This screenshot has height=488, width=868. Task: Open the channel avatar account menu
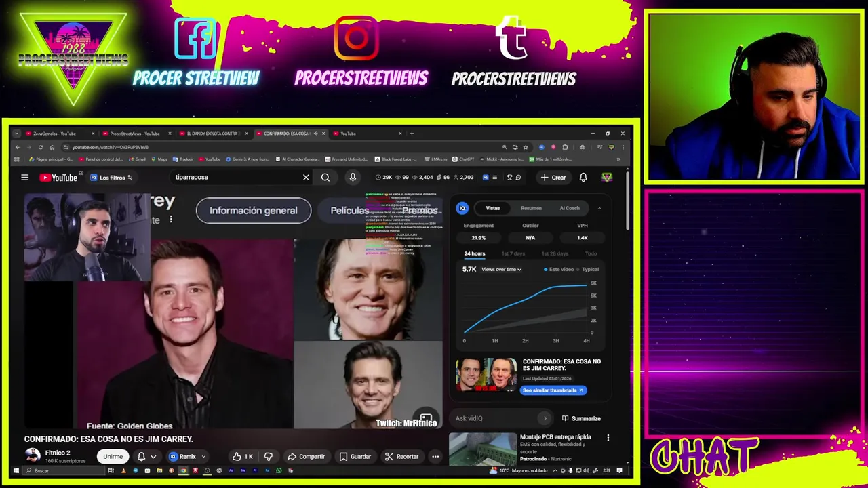click(607, 178)
